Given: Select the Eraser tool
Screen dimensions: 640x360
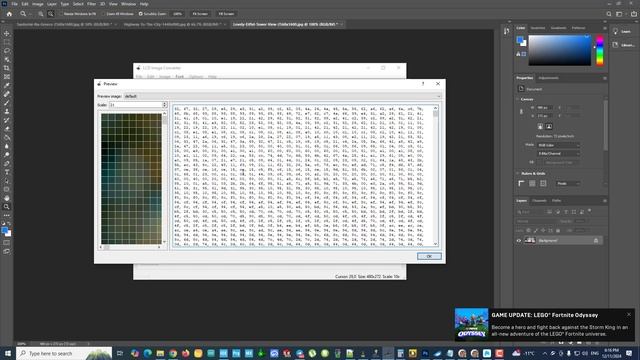Looking at the screenshot, I should [x=7, y=129].
